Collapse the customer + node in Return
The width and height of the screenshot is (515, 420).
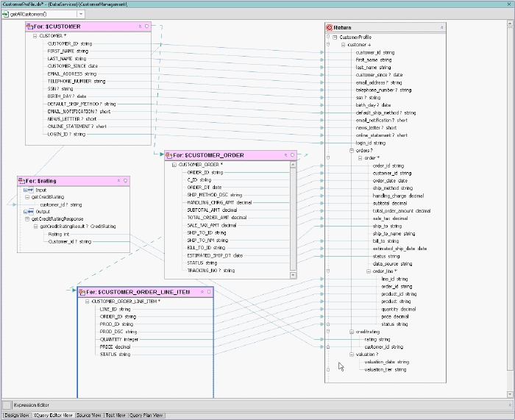point(344,45)
